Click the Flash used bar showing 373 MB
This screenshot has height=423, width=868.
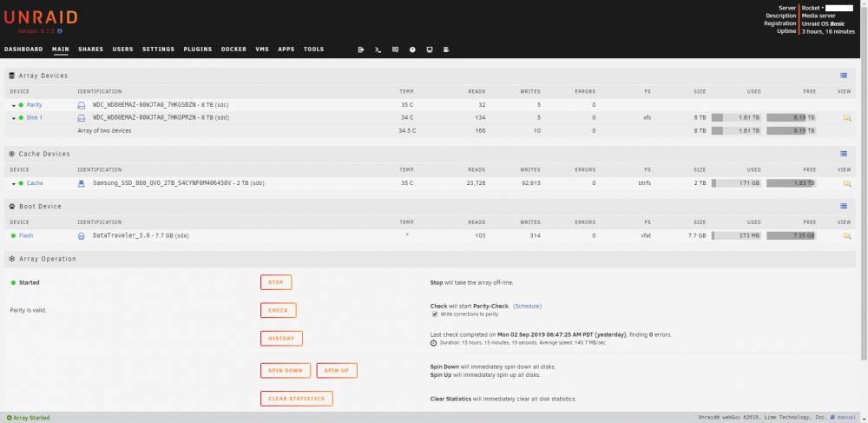(x=736, y=236)
